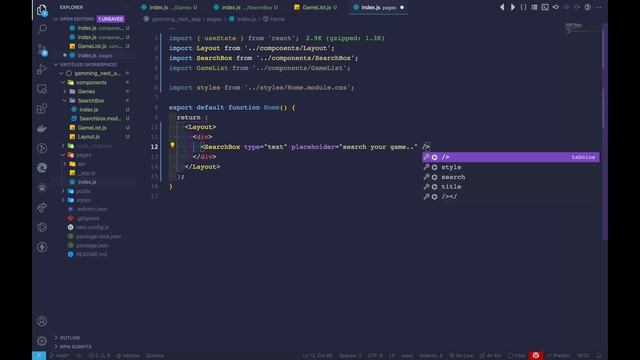Open the Extensions view
The image size is (640, 360).
pyautogui.click(x=42, y=109)
